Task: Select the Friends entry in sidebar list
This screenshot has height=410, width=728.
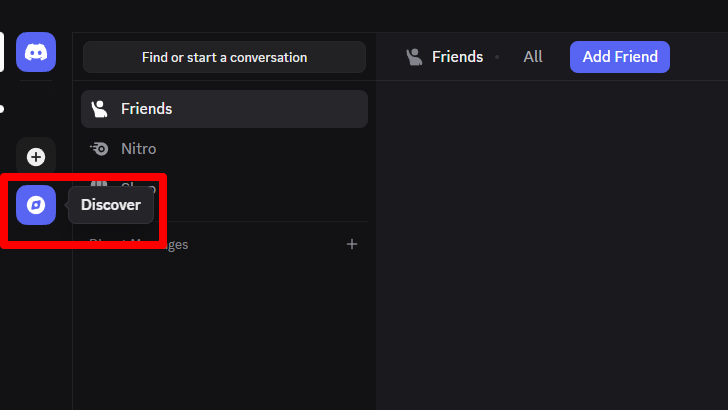Action: coord(146,109)
